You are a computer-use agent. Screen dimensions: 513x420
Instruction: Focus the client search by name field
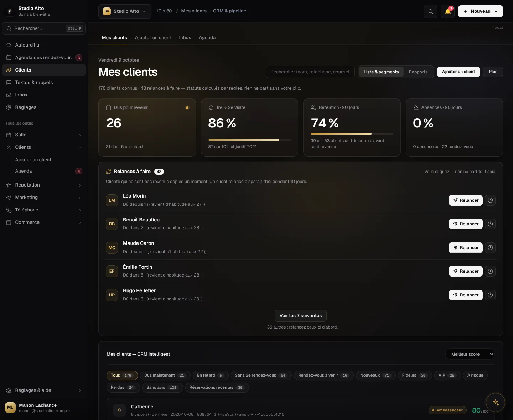pos(310,72)
